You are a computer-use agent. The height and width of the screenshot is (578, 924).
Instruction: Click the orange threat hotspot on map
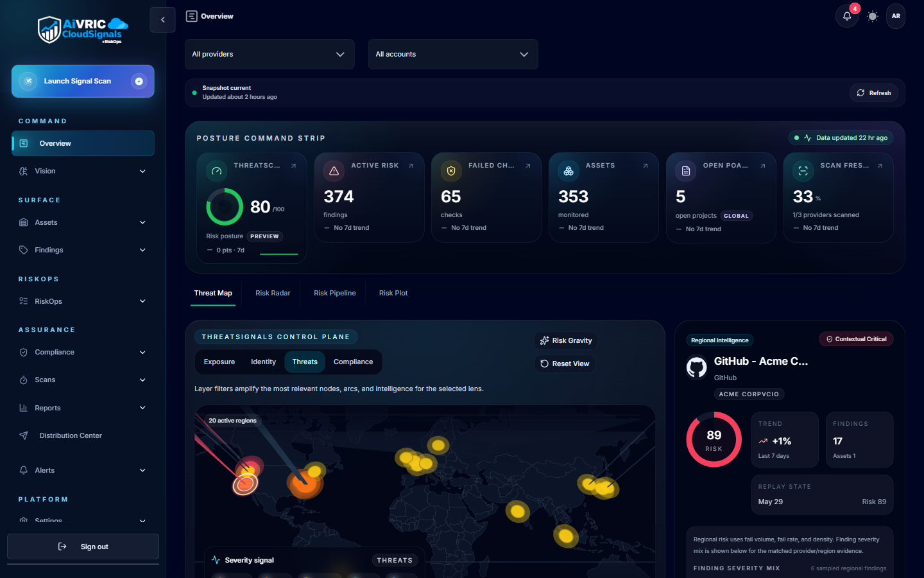click(305, 482)
